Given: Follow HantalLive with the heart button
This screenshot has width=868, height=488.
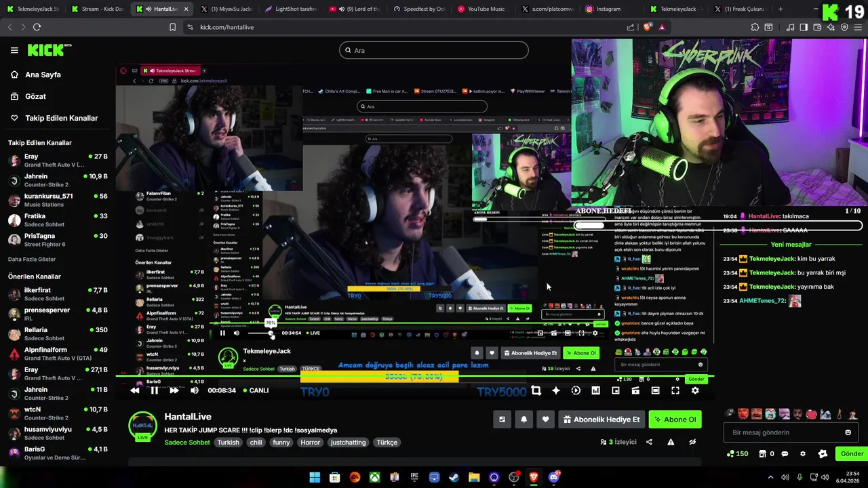Looking at the screenshot, I should (x=545, y=420).
